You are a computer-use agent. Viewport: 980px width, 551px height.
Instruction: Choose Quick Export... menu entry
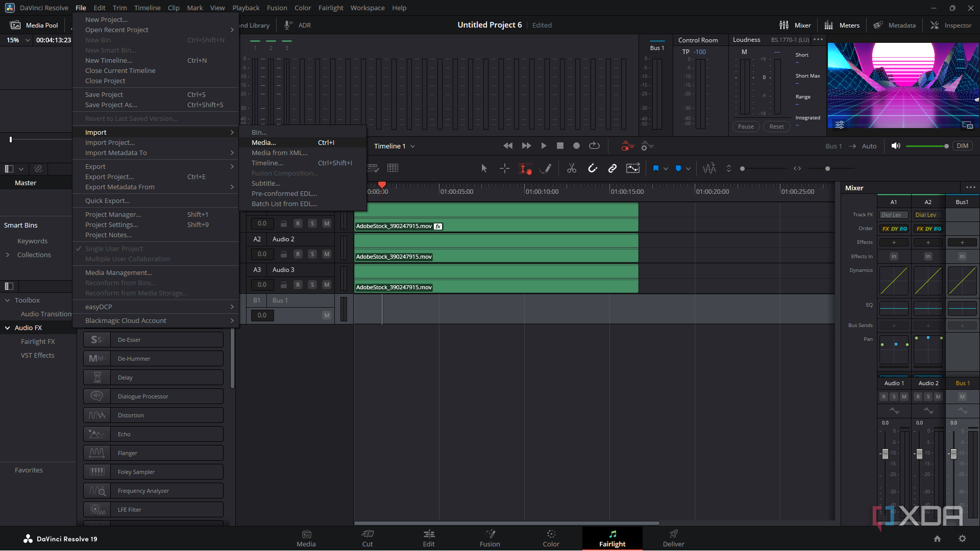pyautogui.click(x=156, y=201)
